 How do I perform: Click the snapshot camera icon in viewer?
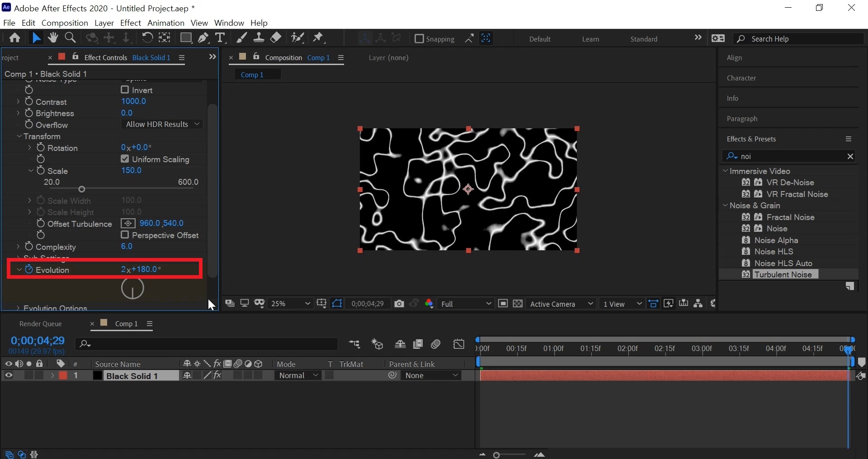pos(399,304)
